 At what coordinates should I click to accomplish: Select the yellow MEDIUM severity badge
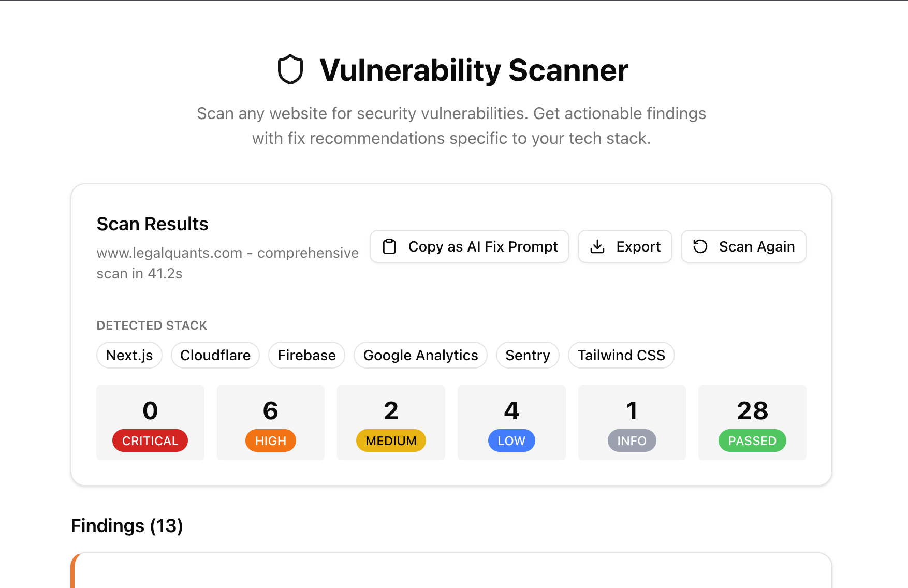(391, 440)
